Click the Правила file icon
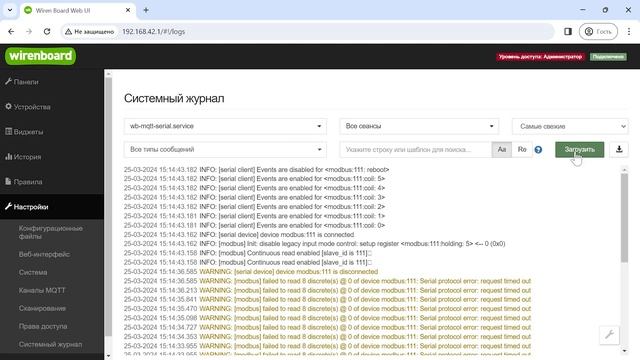The width and height of the screenshot is (640, 360). [x=8, y=181]
